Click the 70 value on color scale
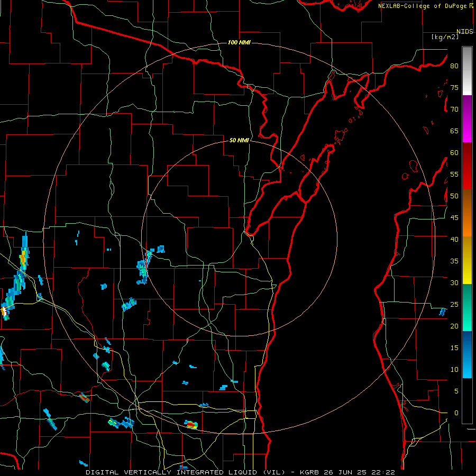 [x=454, y=109]
